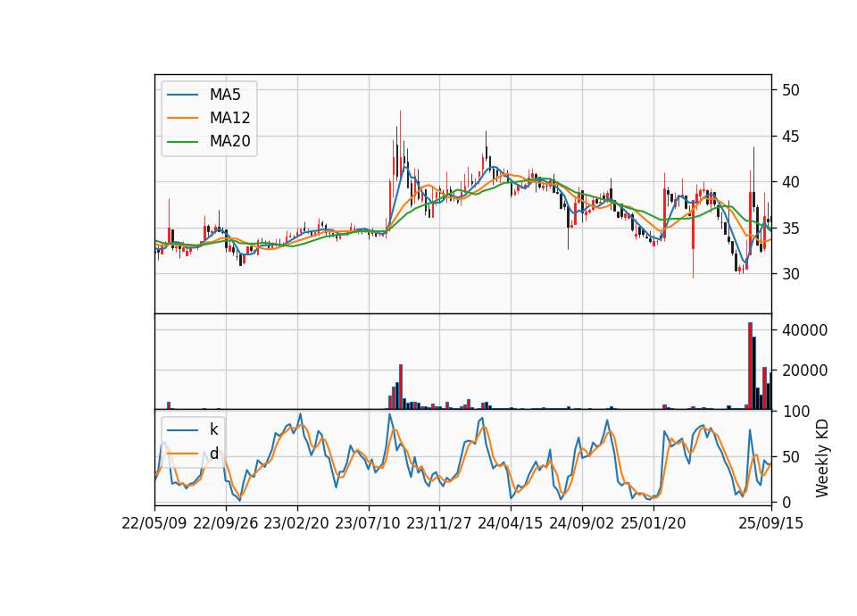Click the price axis value 40
The height and width of the screenshot is (616, 857).
point(790,182)
